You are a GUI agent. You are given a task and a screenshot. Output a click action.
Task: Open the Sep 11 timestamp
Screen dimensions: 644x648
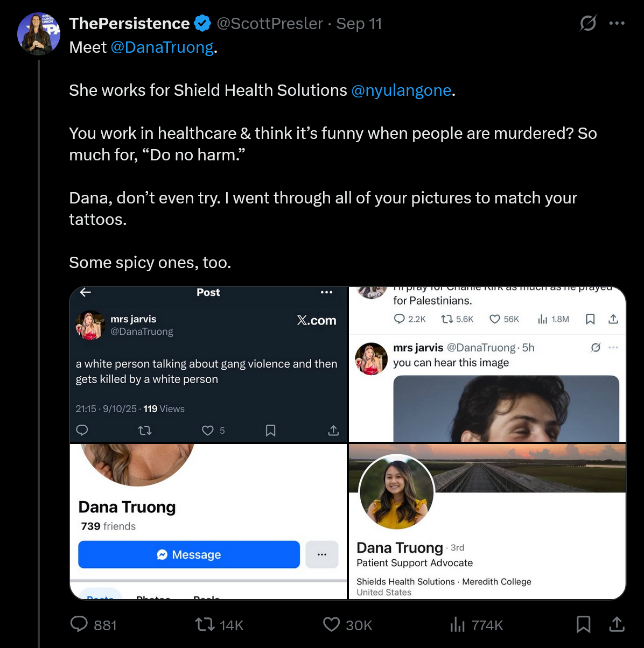pyautogui.click(x=359, y=24)
